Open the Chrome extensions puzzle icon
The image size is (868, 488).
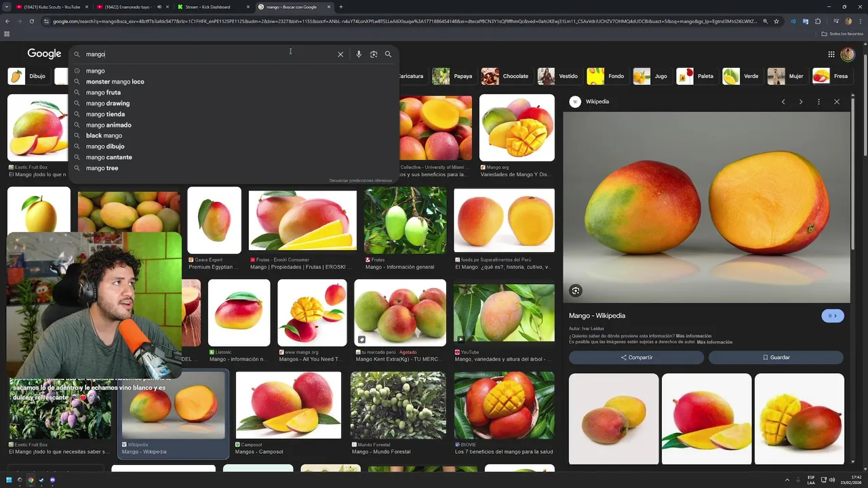tap(818, 21)
